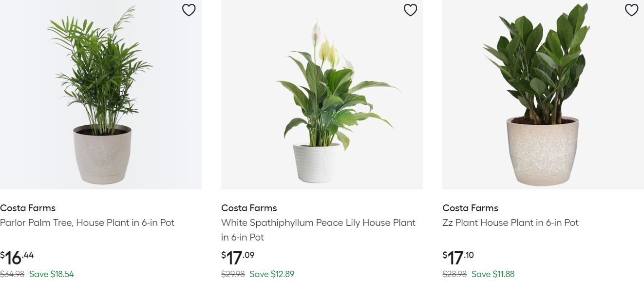
Task: Click the $17.10 price
Action: point(458,257)
